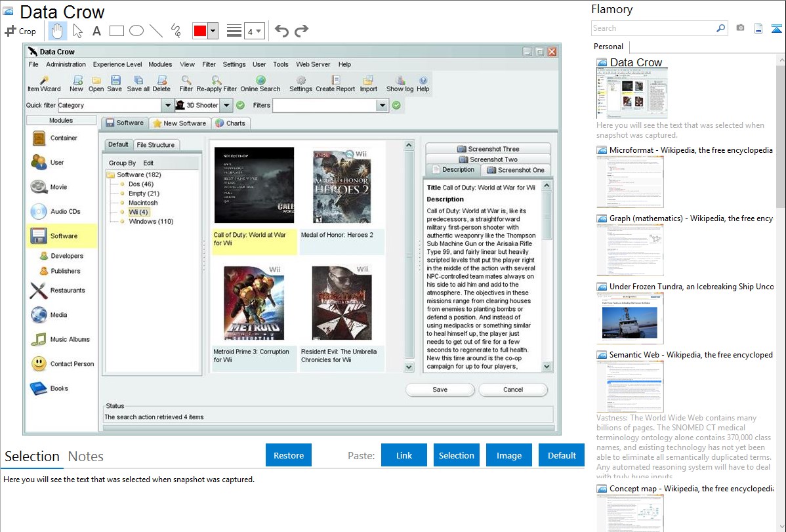The height and width of the screenshot is (532, 786).
Task: Open the annotation color dropdown arrow
Action: pyautogui.click(x=213, y=31)
